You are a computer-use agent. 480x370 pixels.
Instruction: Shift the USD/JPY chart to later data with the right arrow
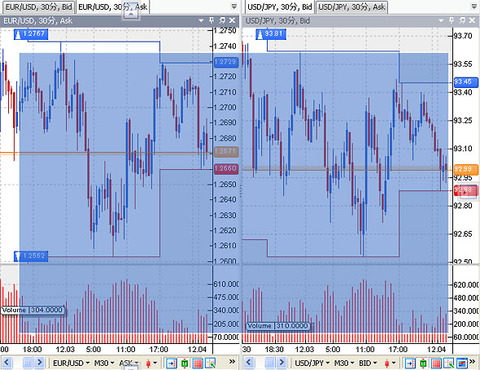coord(281,362)
